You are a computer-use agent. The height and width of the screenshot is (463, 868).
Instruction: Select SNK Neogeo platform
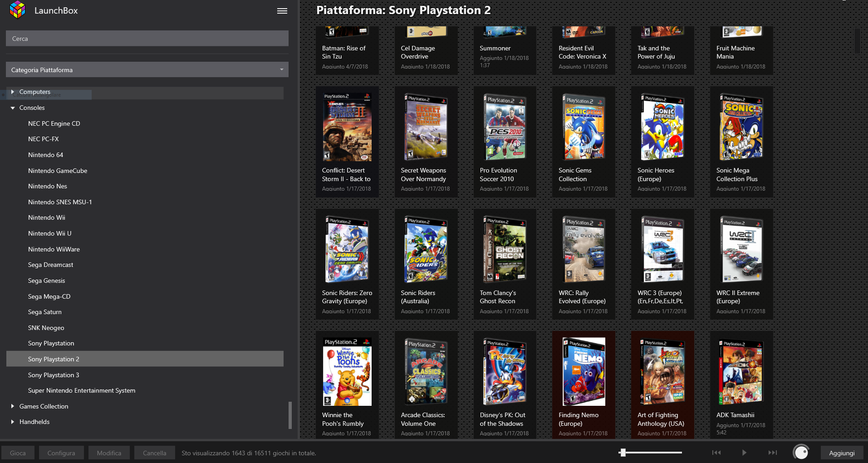tap(46, 328)
